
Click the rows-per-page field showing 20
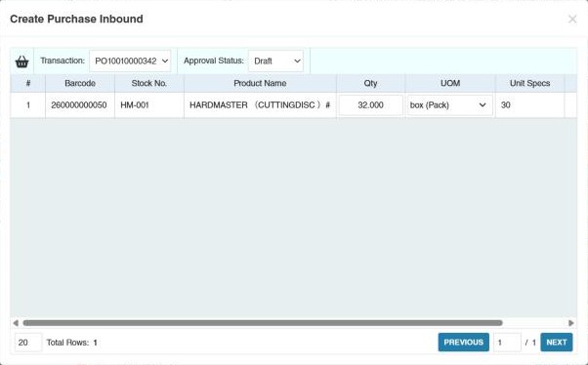[28, 343]
